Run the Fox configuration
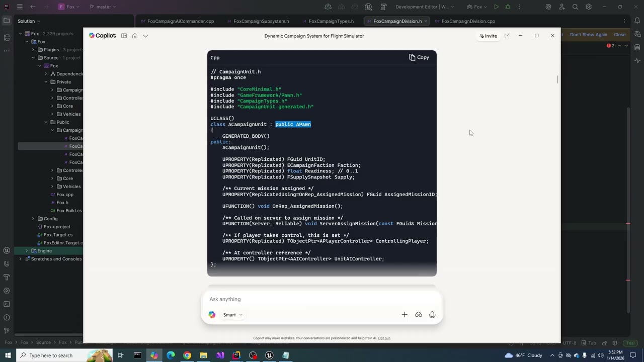 pyautogui.click(x=496, y=7)
